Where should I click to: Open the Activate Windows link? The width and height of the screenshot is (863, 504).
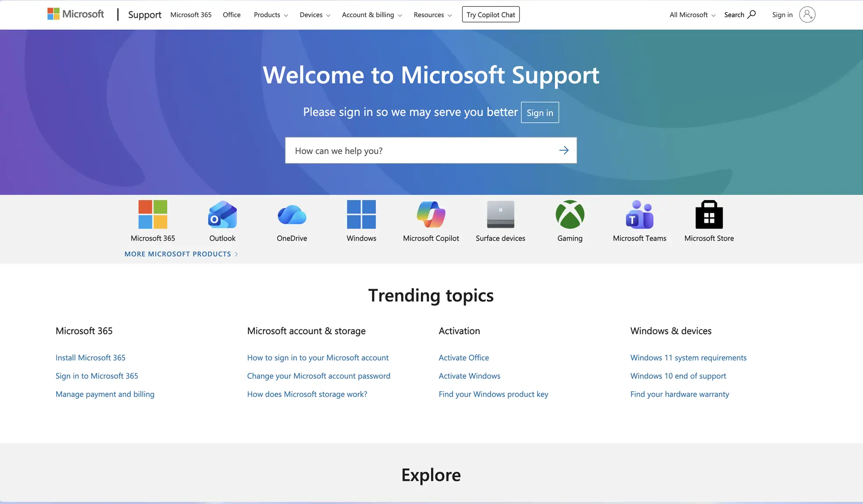469,376
